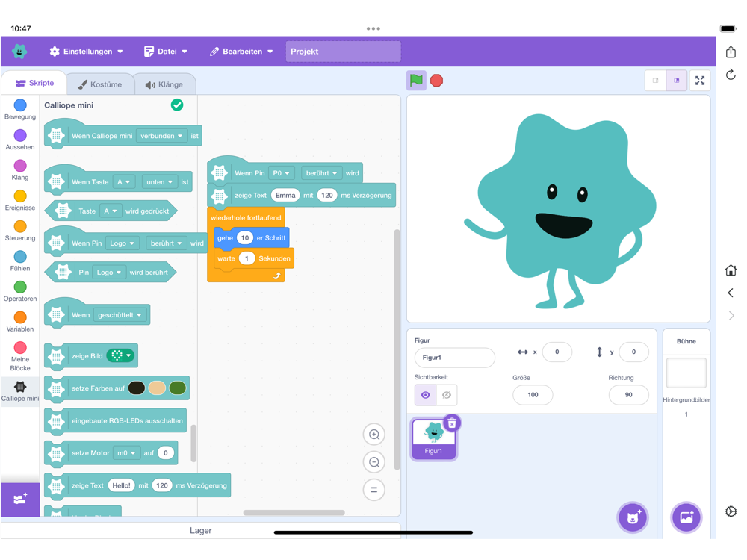This screenshot has height=560, width=747.
Task: Add an extension with bottom-left button
Action: point(20,499)
